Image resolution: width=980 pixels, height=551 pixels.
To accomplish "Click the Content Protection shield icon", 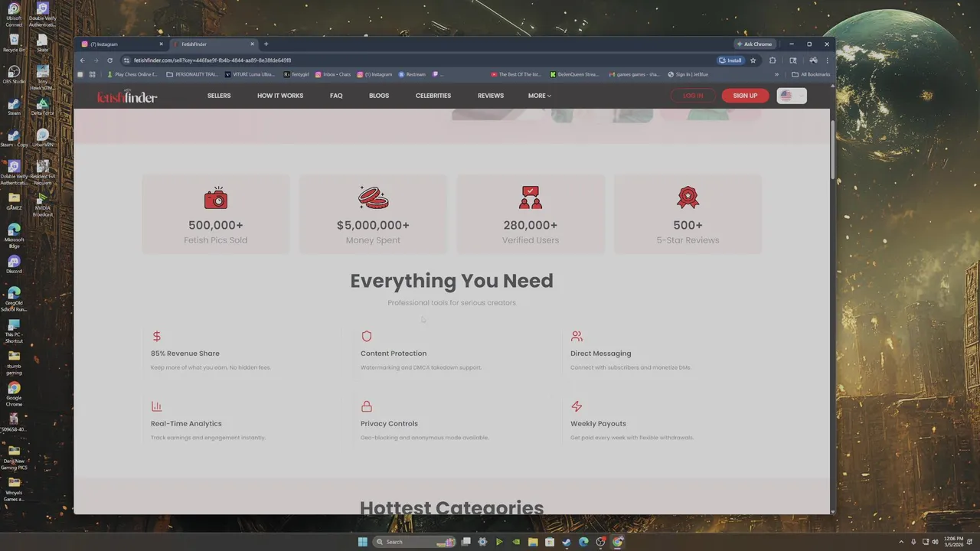I will click(x=366, y=336).
